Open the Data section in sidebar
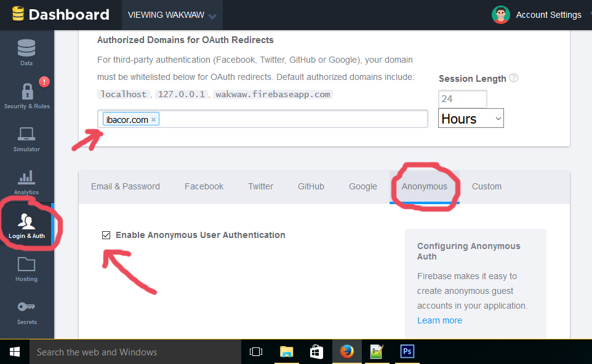 point(26,52)
